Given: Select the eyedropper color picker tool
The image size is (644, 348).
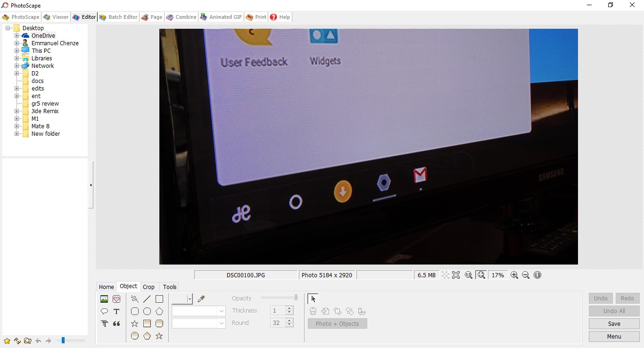Looking at the screenshot, I should [201, 299].
